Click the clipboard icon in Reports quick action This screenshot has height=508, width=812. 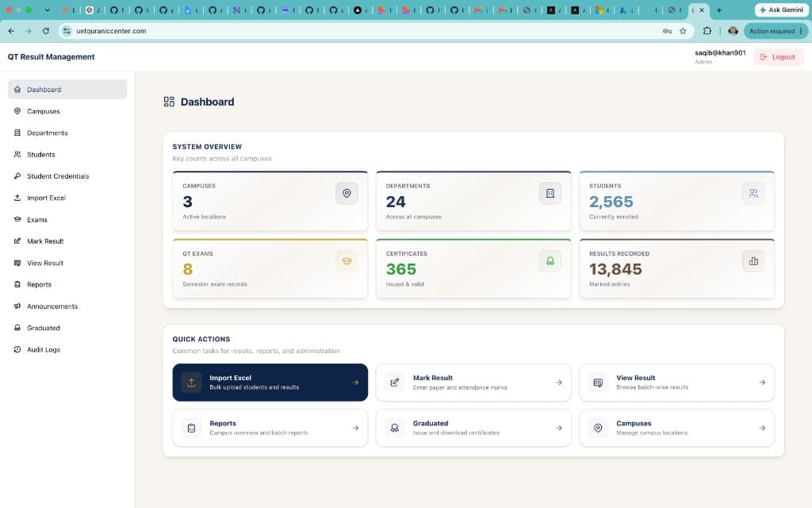click(191, 428)
